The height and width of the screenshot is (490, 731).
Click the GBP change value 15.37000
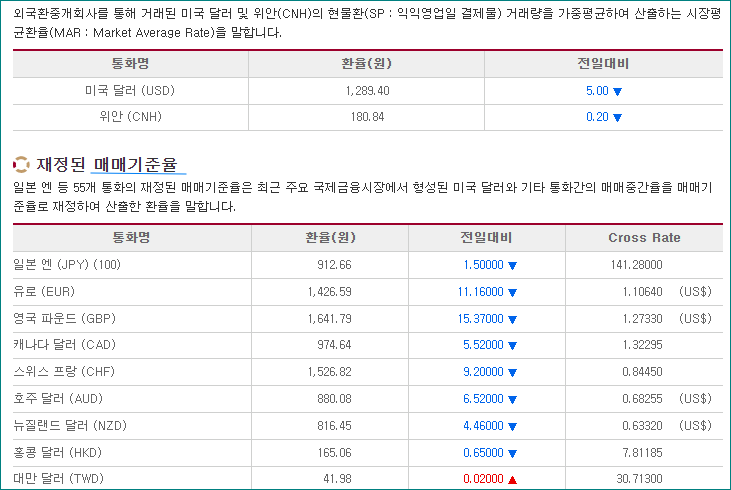[481, 319]
